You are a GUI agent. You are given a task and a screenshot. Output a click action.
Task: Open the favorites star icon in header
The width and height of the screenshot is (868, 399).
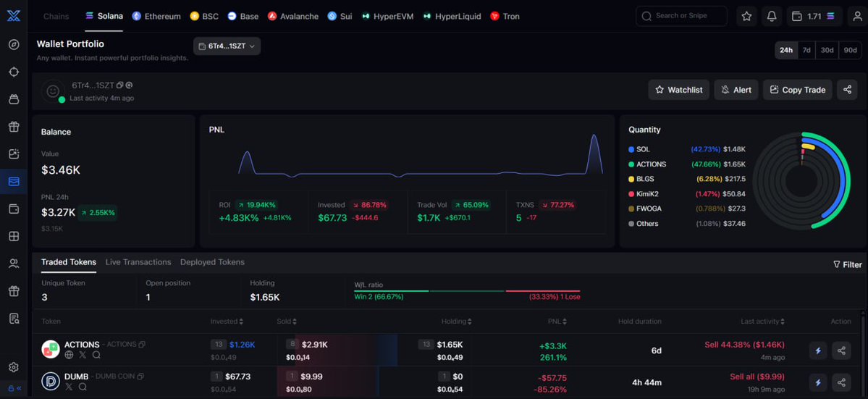pos(746,16)
